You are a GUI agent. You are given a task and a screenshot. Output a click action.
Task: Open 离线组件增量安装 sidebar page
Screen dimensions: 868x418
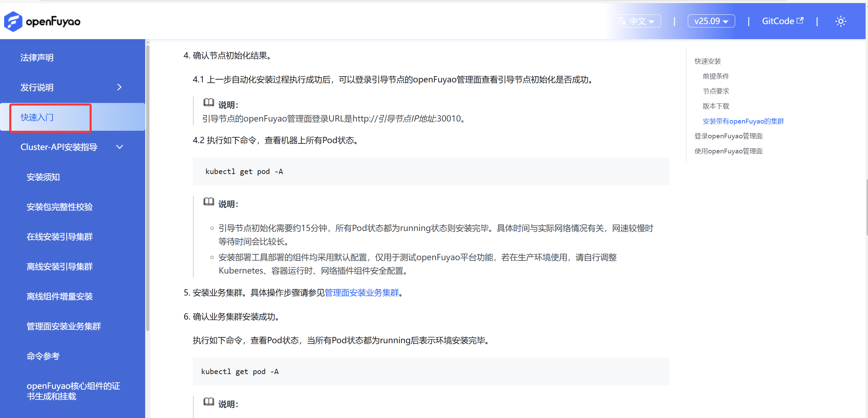point(60,297)
